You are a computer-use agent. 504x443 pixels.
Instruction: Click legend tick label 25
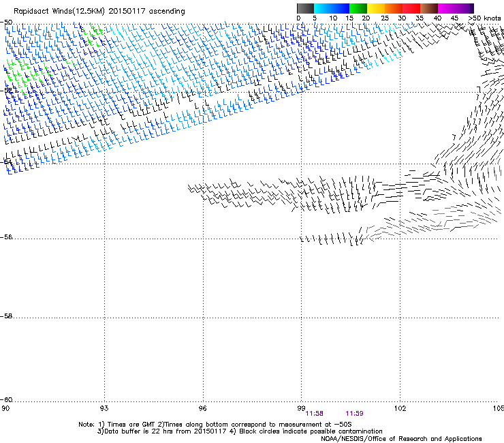[x=385, y=18]
